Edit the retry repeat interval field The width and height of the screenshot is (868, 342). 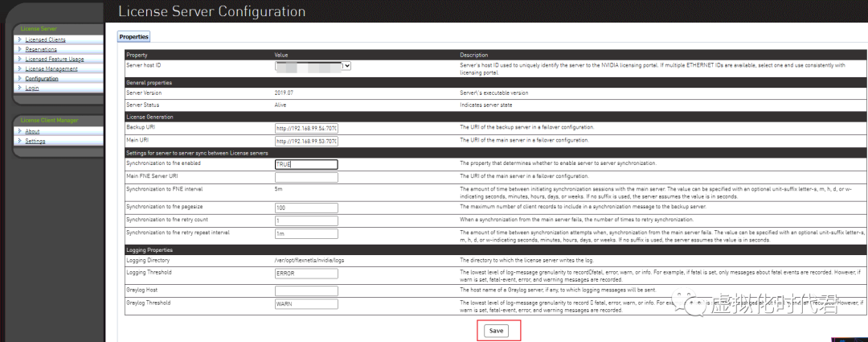pyautogui.click(x=306, y=233)
